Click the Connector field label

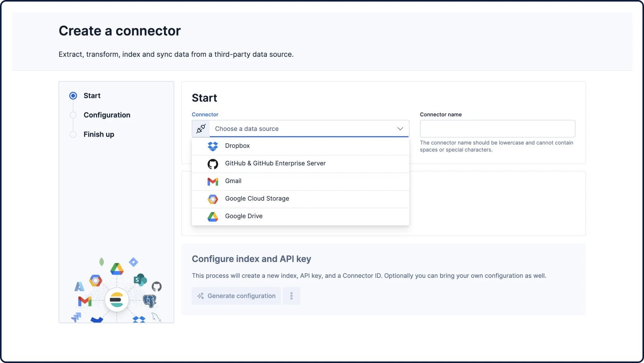(x=205, y=114)
